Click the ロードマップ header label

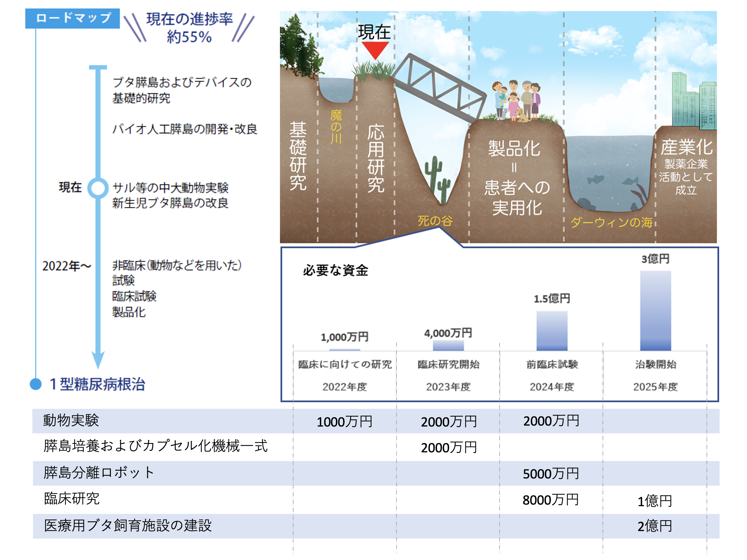click(73, 18)
